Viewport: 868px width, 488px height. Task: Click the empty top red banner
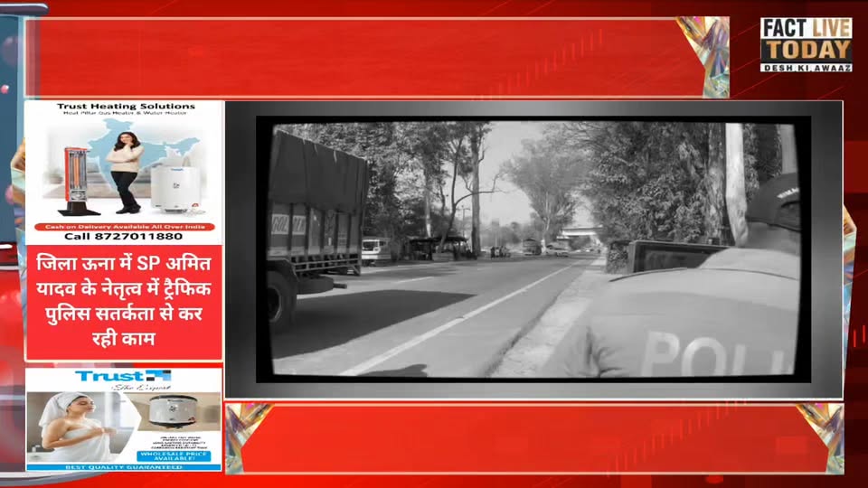coord(362,57)
